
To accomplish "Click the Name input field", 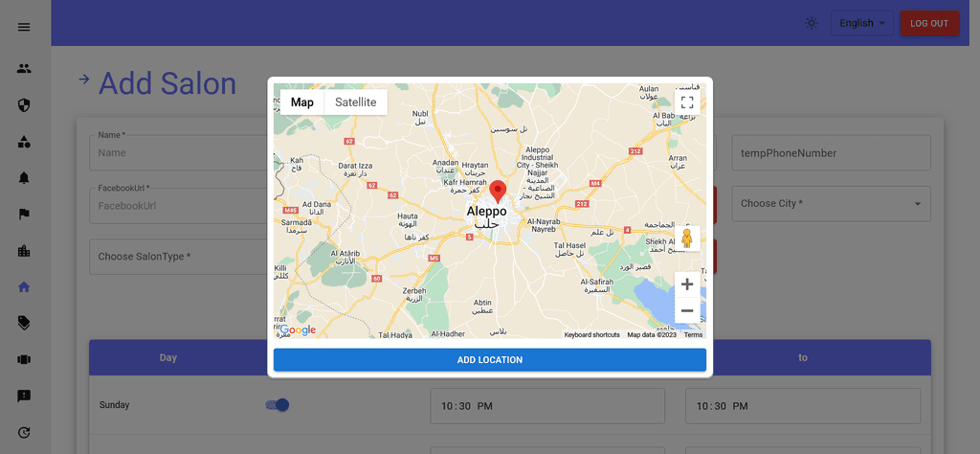I will pyautogui.click(x=178, y=152).
